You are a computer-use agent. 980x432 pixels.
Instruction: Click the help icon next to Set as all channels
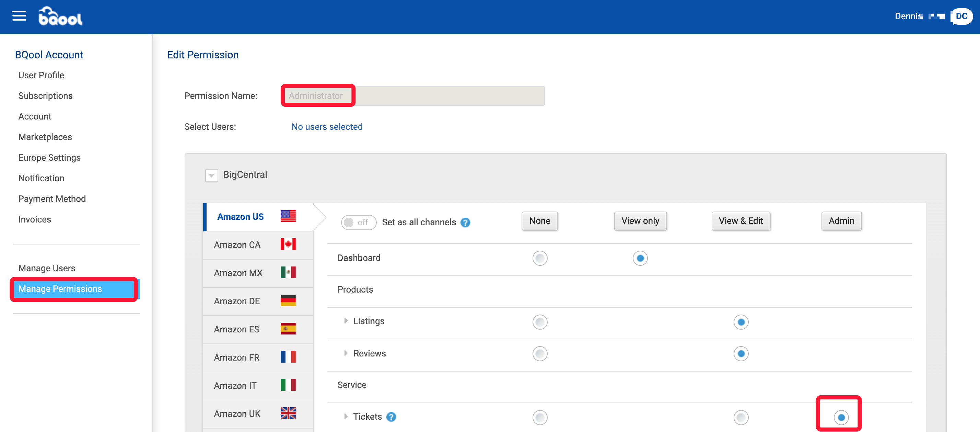coord(465,222)
